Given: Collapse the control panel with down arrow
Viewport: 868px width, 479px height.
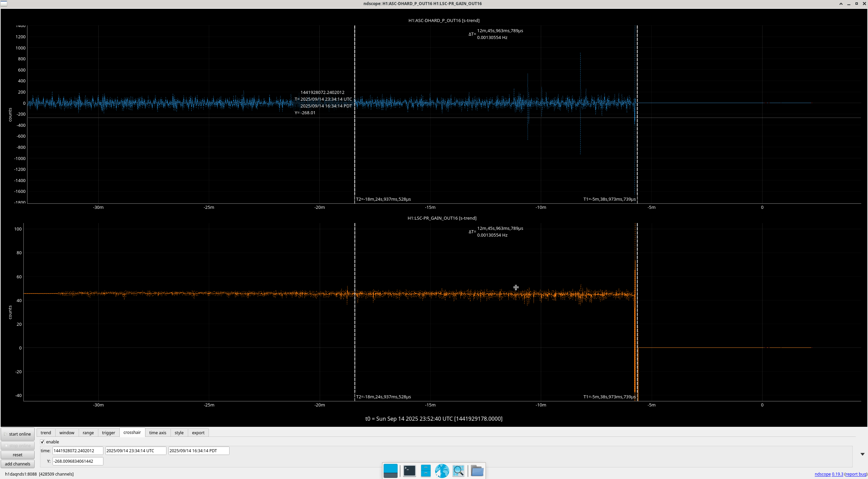Looking at the screenshot, I should click(x=862, y=454).
